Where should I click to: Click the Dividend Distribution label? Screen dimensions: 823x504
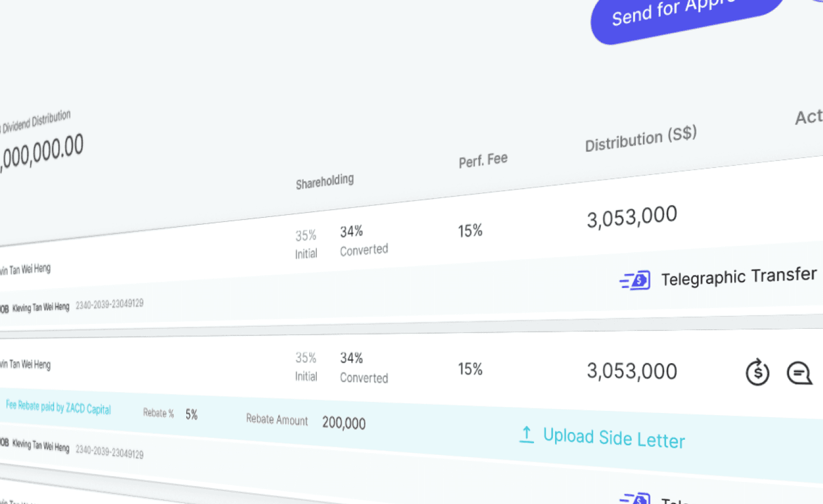pyautogui.click(x=36, y=121)
